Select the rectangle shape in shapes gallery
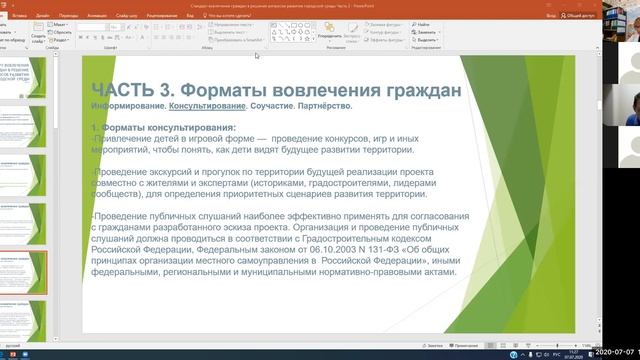Image resolution: width=640 pixels, height=360 pixels. point(294,25)
